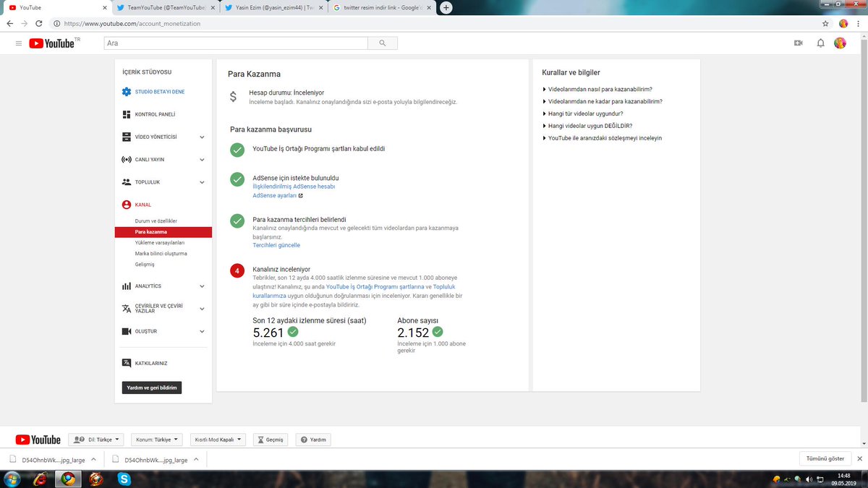Click the Çeviriler ve Çeviri Yazılar translate icon
Screen dimensions: 868x488
coord(127,309)
